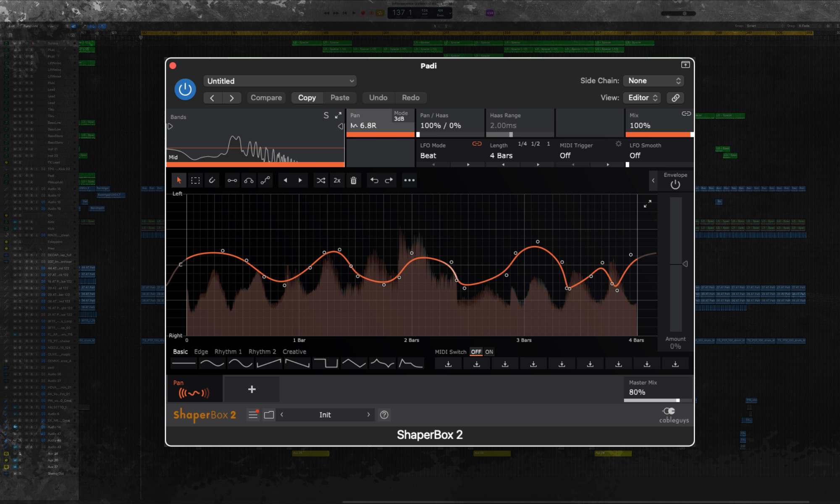Screen dimensions: 840x504
Task: Open ShaperBox help question mark icon
Action: (384, 415)
